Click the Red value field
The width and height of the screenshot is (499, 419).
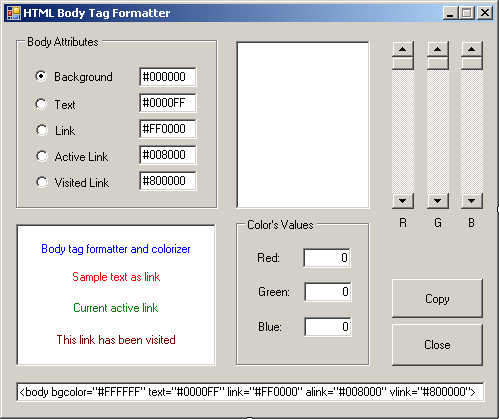click(x=327, y=258)
